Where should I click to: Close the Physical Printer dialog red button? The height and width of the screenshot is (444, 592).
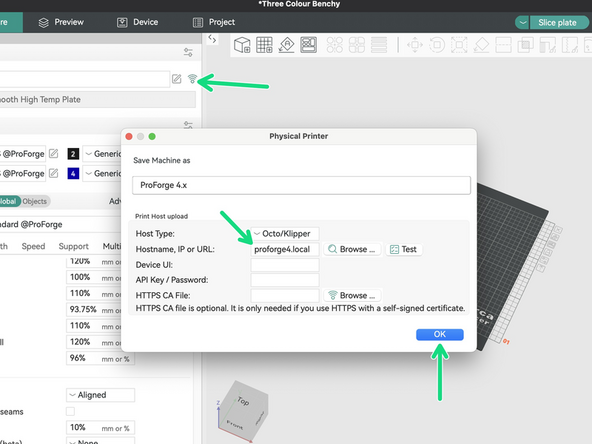click(129, 136)
